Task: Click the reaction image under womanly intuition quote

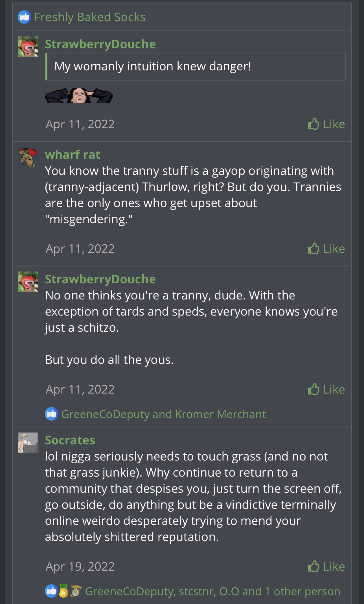Action: click(x=79, y=96)
